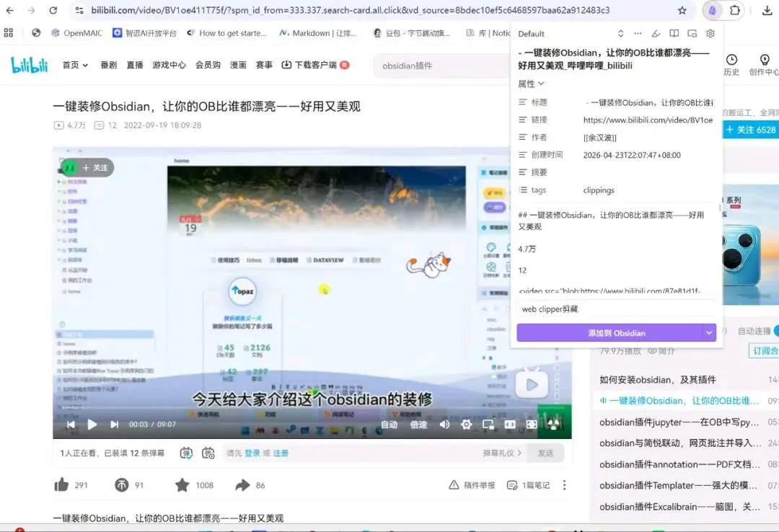Click 稿件举报 report link
The width and height of the screenshot is (779, 532).
pos(472,485)
